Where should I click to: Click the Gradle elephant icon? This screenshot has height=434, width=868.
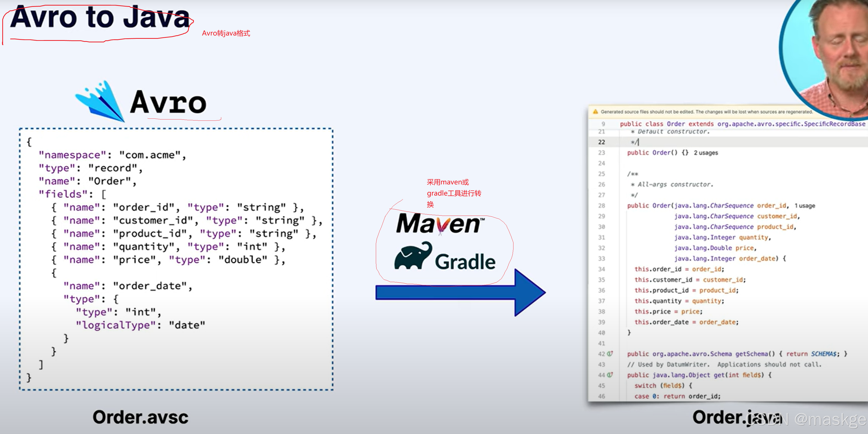click(x=413, y=256)
